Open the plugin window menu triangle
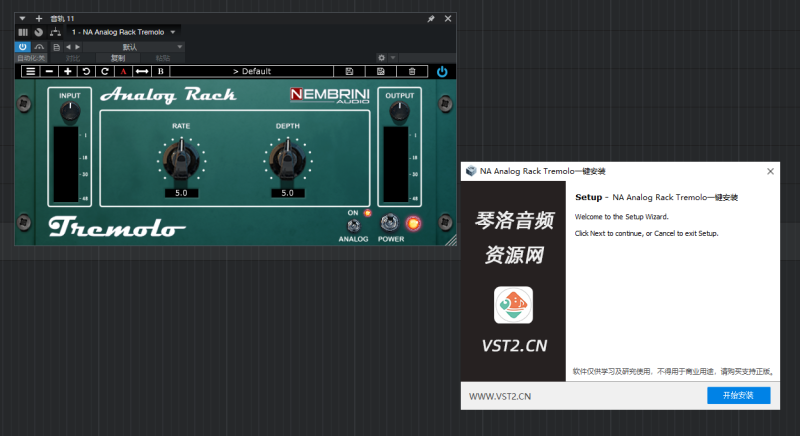800x436 pixels. [22, 18]
